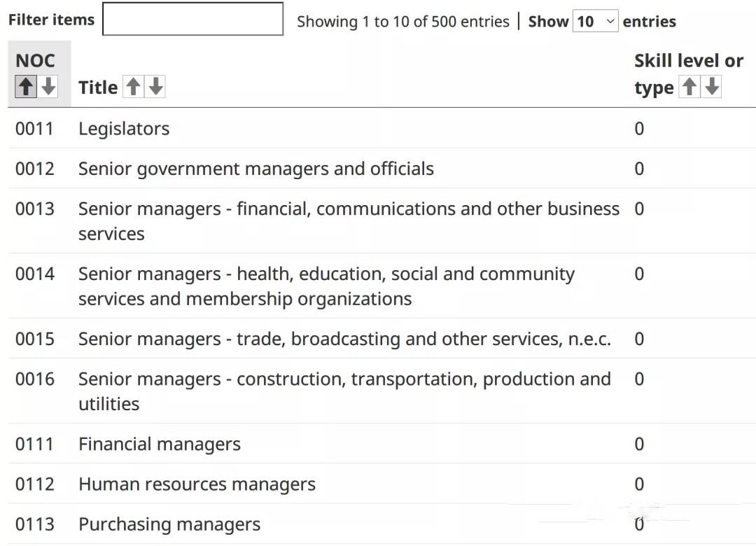Select the Legislators row
This screenshot has width=756, height=546.
click(x=382, y=128)
